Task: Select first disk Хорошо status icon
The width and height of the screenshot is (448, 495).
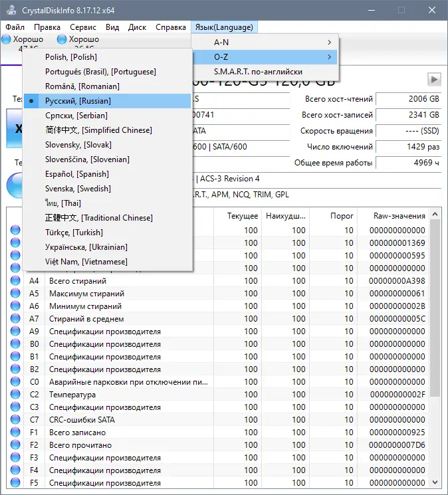Action: [x=6, y=39]
